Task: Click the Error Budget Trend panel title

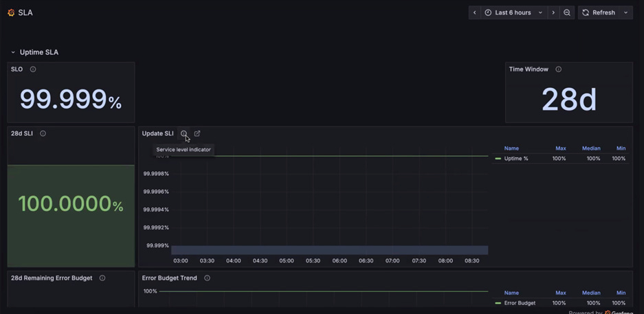Action: pyautogui.click(x=170, y=278)
